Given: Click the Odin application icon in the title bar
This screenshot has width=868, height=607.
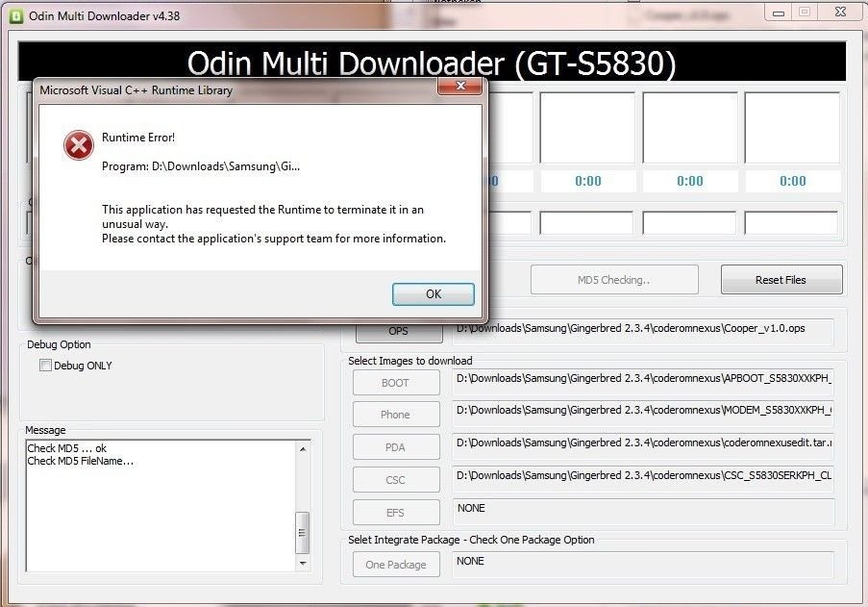Looking at the screenshot, I should click(x=16, y=16).
